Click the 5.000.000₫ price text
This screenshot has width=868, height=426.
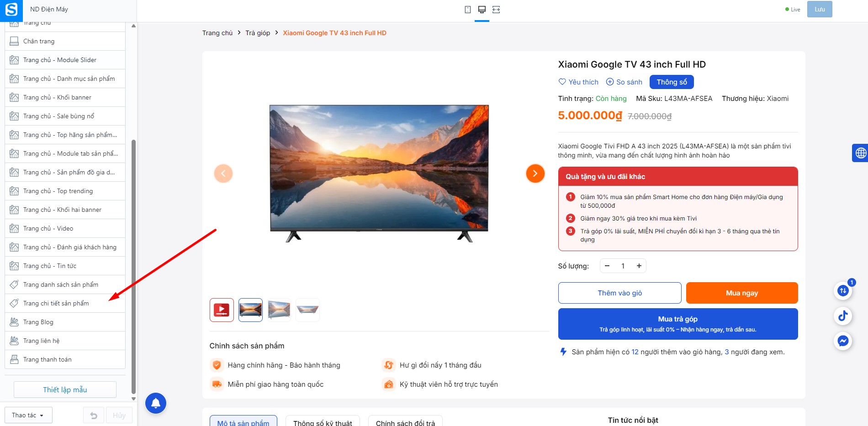[x=590, y=116]
